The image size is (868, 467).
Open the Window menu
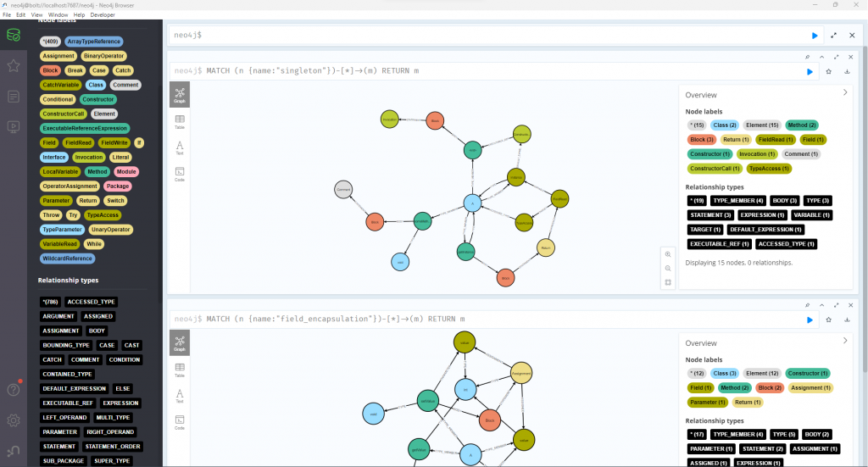pos(58,15)
